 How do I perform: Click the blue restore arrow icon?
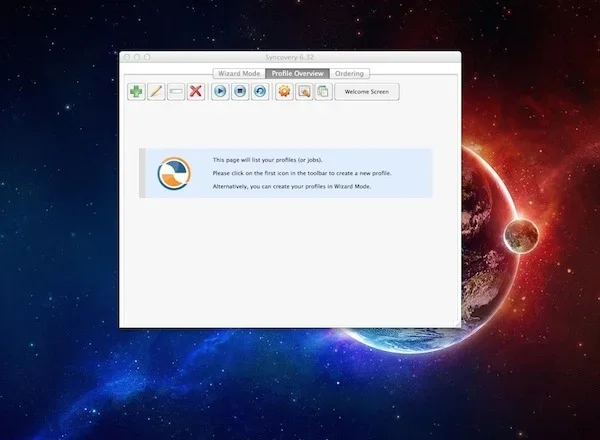pos(260,92)
